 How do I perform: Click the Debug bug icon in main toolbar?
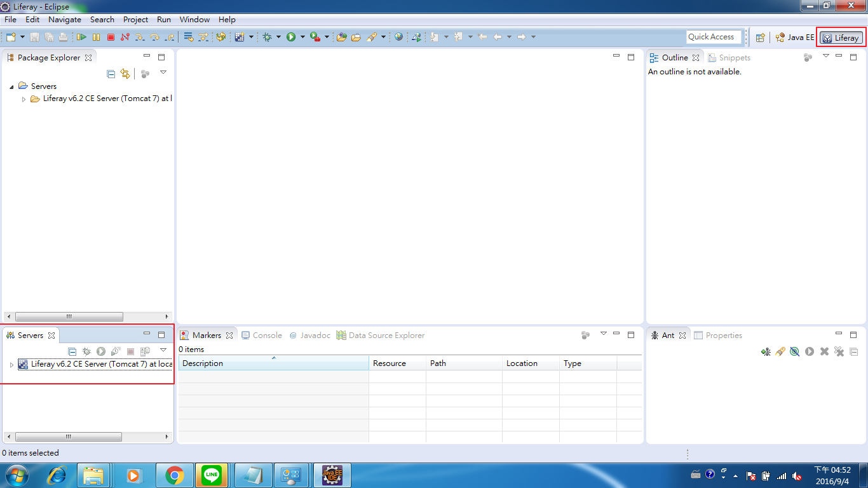coord(268,37)
